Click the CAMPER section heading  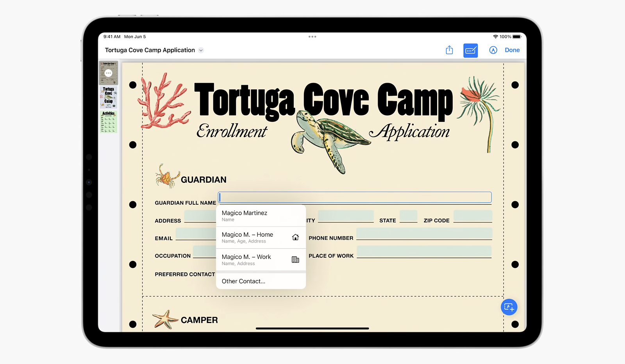[199, 320]
